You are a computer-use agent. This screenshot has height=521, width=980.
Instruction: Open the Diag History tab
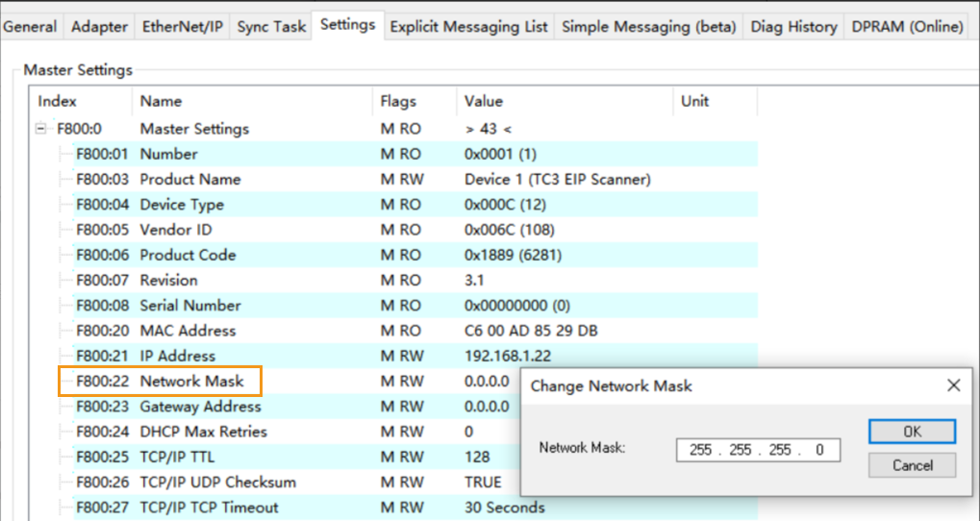[793, 27]
